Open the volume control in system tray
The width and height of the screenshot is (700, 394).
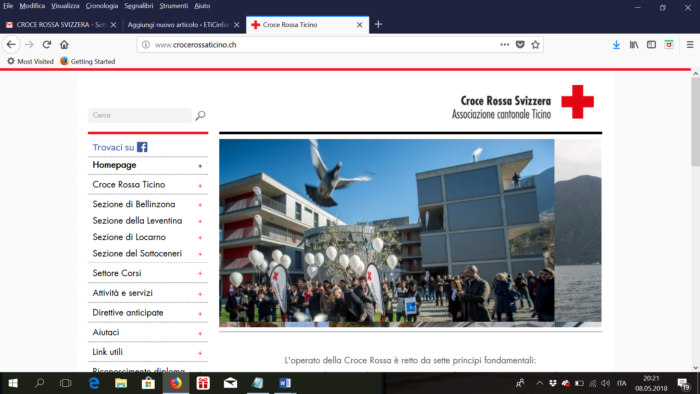[605, 383]
